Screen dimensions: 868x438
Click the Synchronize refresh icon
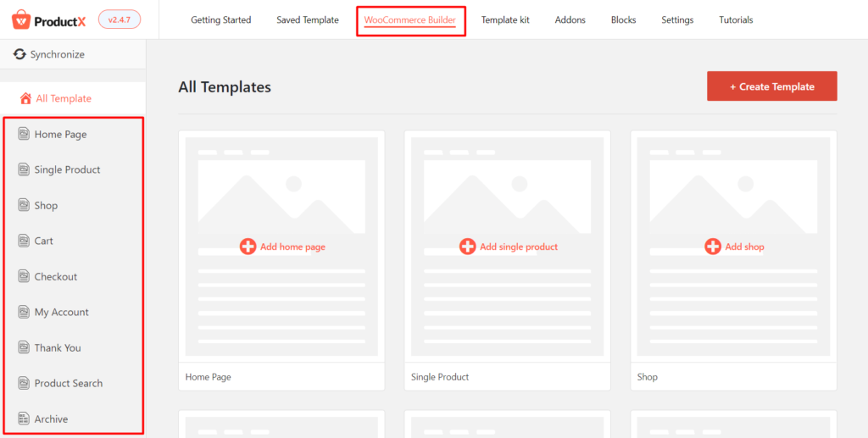tap(19, 54)
